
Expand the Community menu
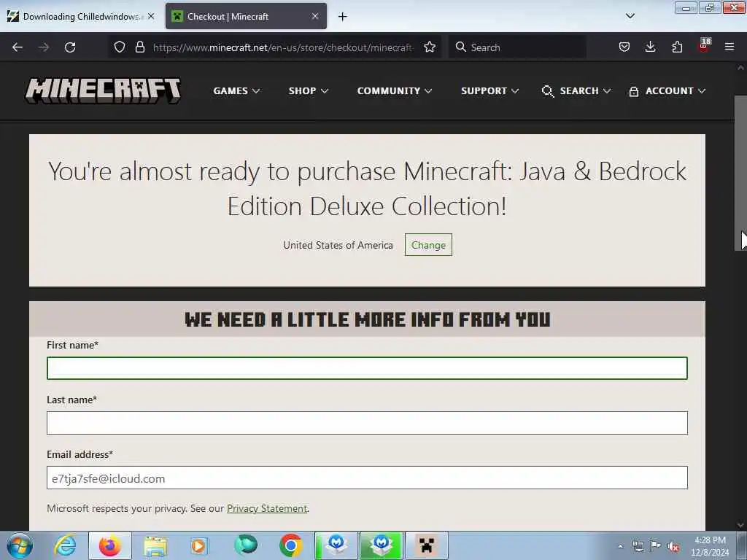(395, 90)
